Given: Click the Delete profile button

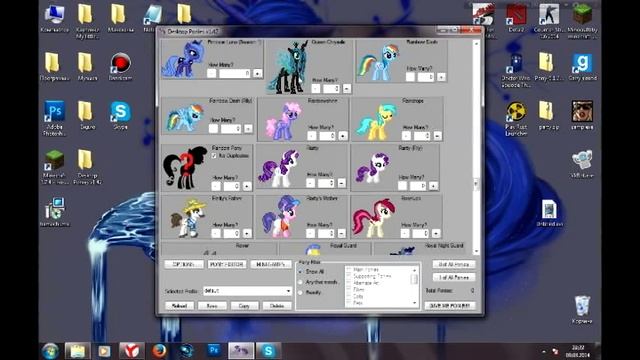Looking at the screenshot, I should pos(277,306).
